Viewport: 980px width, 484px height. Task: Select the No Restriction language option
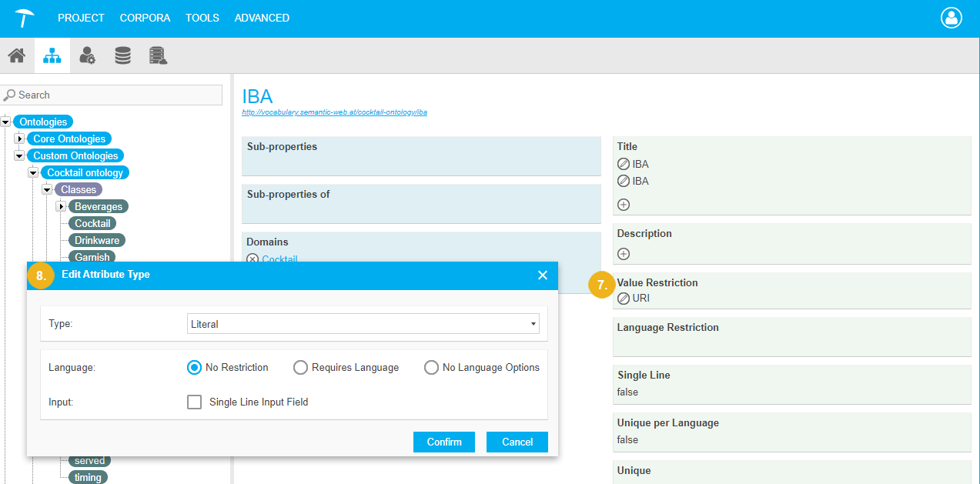[x=195, y=368]
